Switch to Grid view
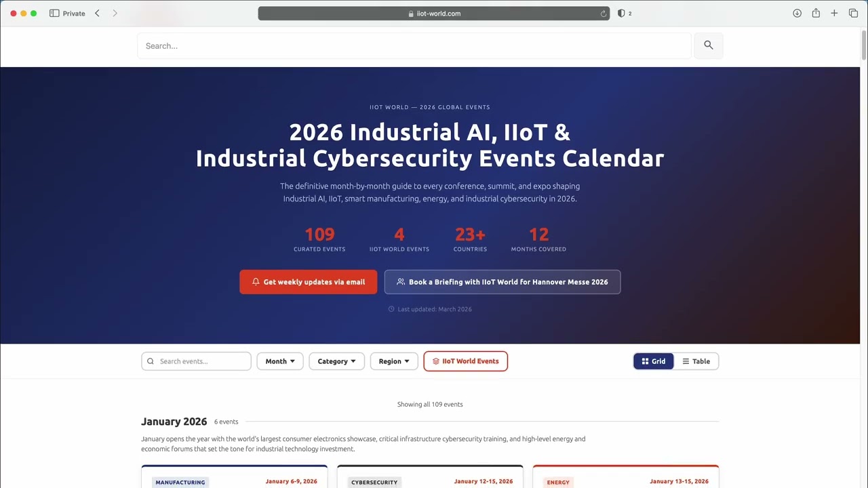The image size is (868, 488). pos(654,361)
